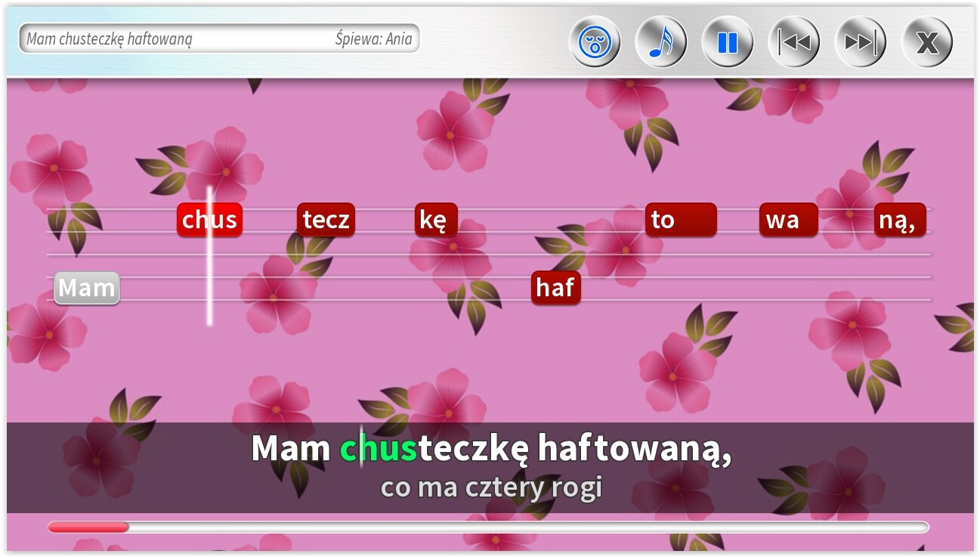Viewport: 980px width, 557px height.
Task: Click the singing face vocals icon
Action: pos(595,42)
